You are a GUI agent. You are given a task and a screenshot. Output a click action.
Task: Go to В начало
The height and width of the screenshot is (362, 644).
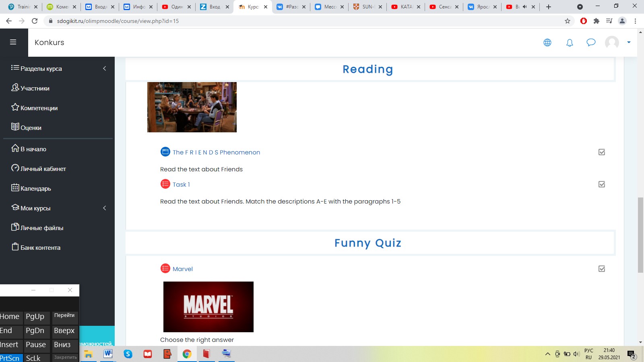(x=33, y=149)
